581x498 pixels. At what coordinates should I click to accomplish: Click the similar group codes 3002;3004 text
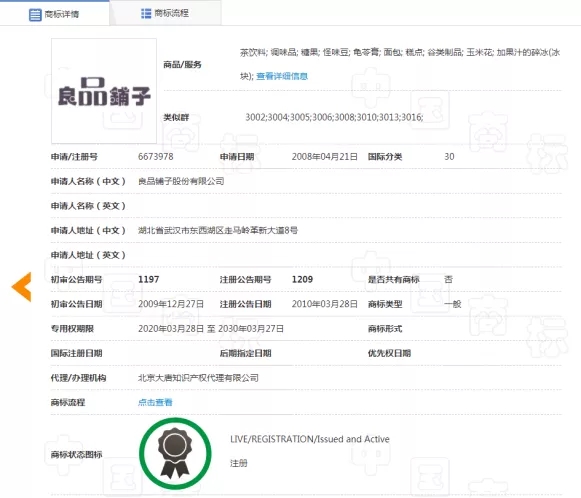pos(334,117)
